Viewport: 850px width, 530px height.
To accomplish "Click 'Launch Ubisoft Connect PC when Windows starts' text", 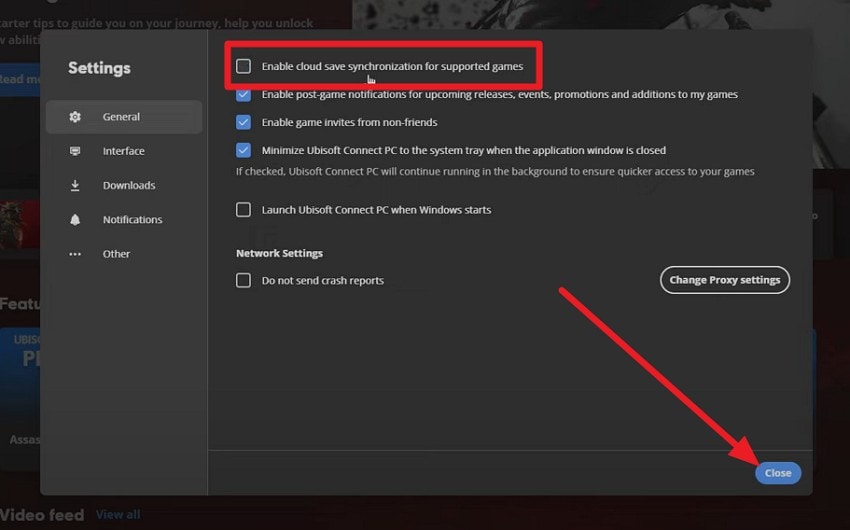I will pos(376,210).
